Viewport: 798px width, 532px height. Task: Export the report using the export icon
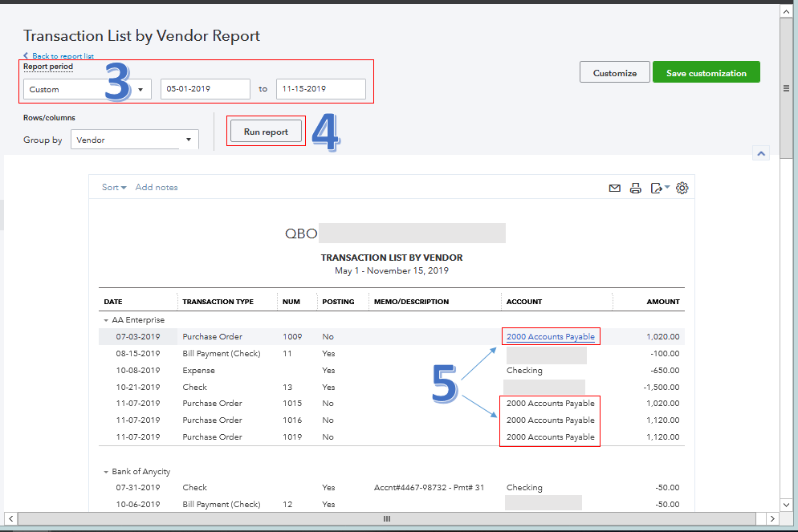pyautogui.click(x=655, y=188)
